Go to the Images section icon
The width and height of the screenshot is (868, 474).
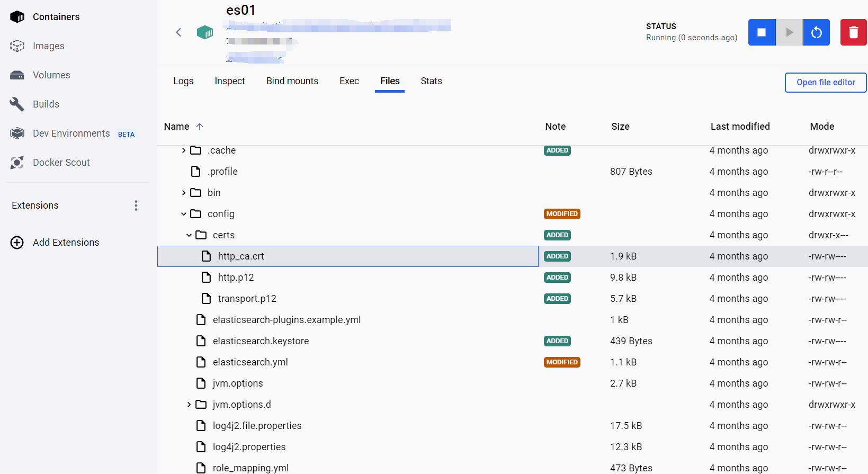coord(17,46)
